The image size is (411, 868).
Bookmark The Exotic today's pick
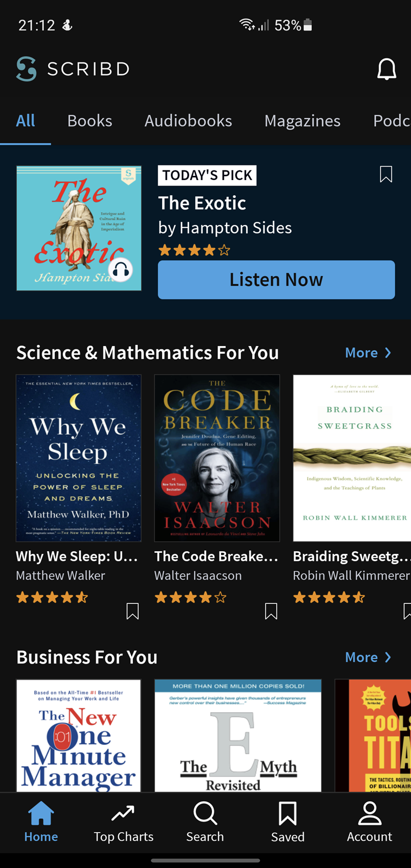[386, 174]
